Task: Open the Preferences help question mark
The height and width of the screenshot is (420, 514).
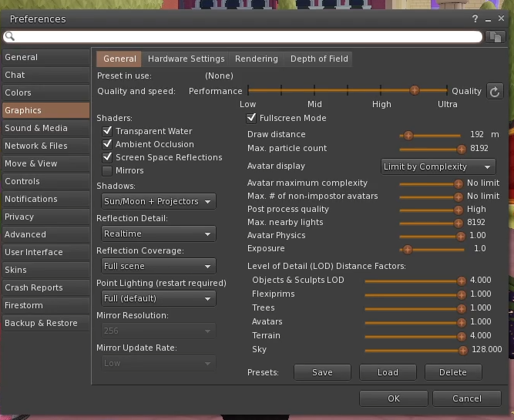Action: [x=475, y=18]
